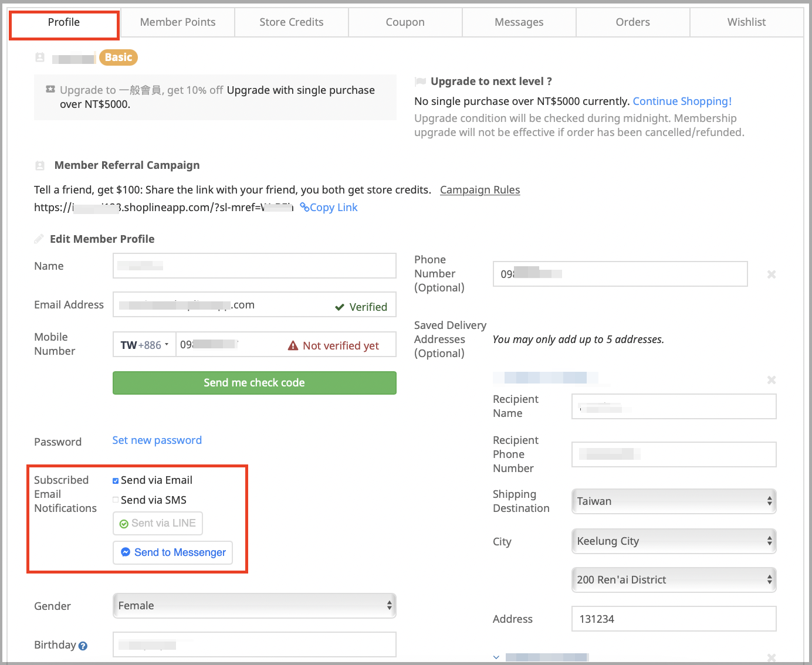
Task: Click the Continue Shopping link
Action: [682, 101]
